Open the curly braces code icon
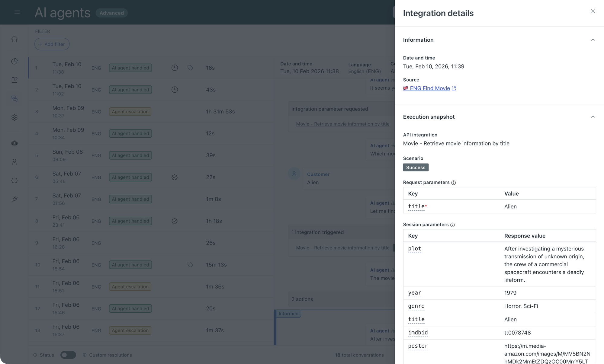The height and width of the screenshot is (364, 604). [x=14, y=180]
